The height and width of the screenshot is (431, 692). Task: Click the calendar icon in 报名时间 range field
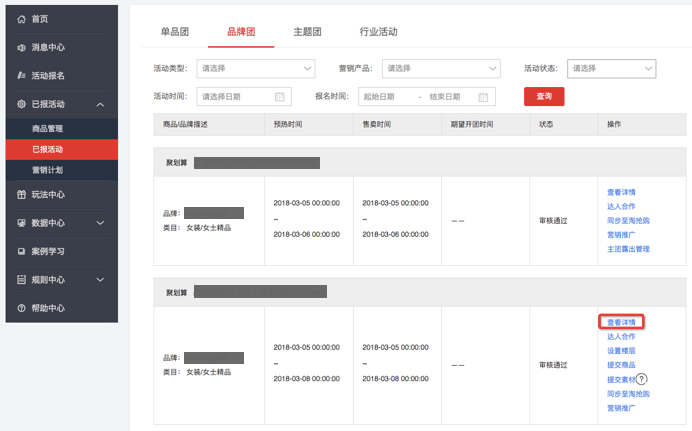pos(484,97)
